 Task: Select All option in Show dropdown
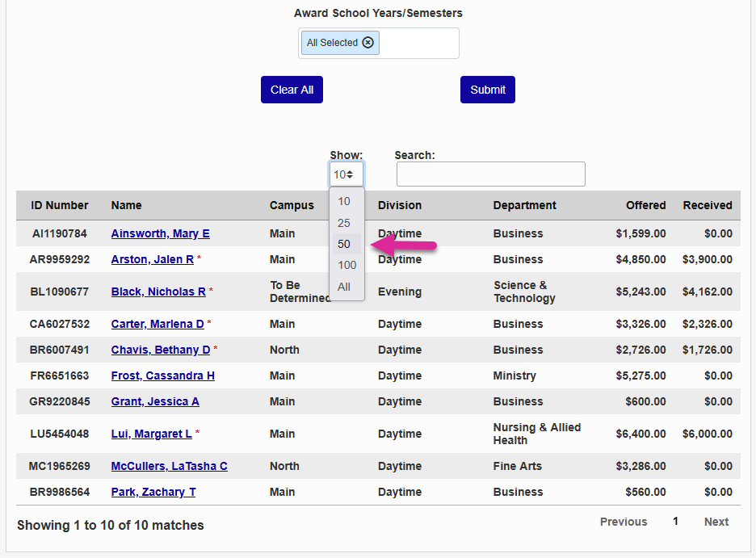344,287
